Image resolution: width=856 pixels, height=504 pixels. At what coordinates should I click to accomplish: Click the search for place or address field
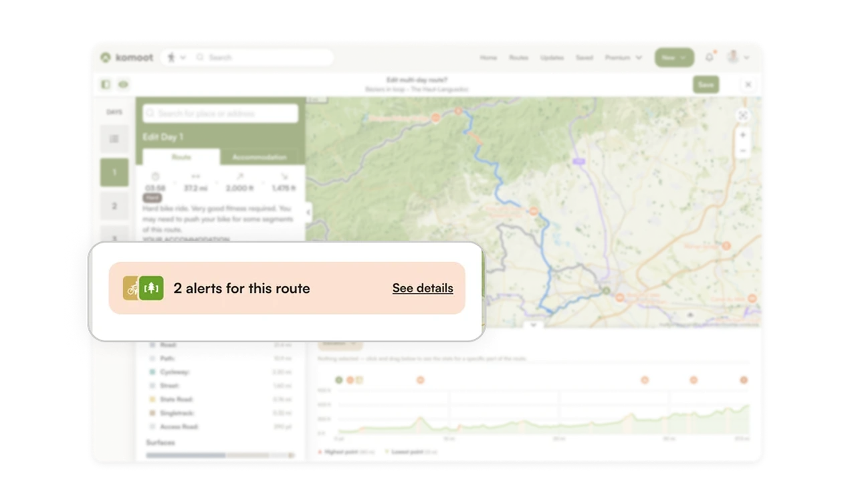[220, 113]
